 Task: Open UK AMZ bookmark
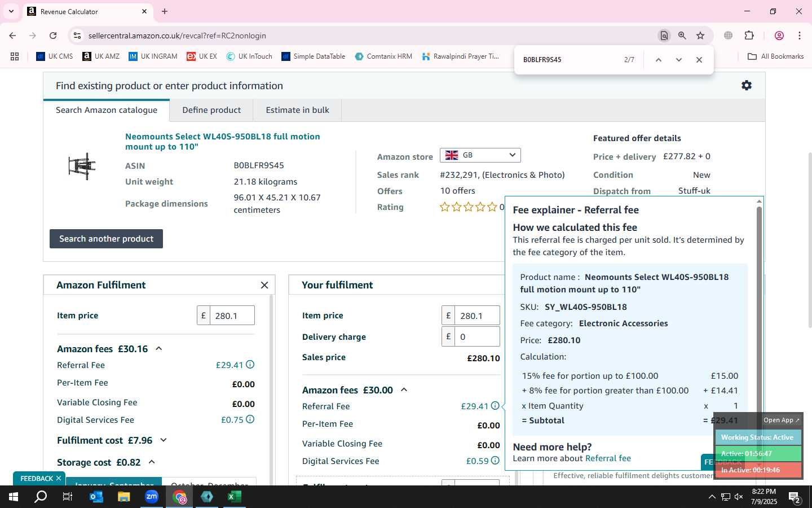(x=101, y=56)
